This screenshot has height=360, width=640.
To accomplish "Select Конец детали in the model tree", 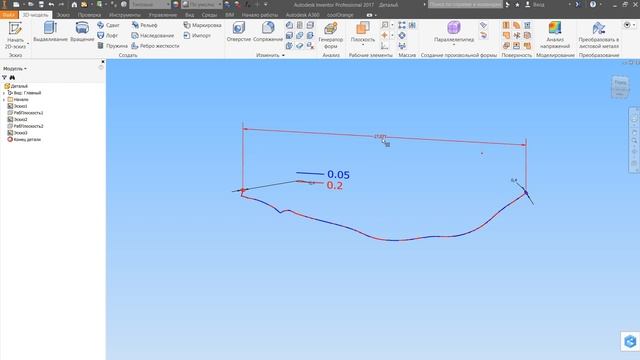I will coord(24,140).
